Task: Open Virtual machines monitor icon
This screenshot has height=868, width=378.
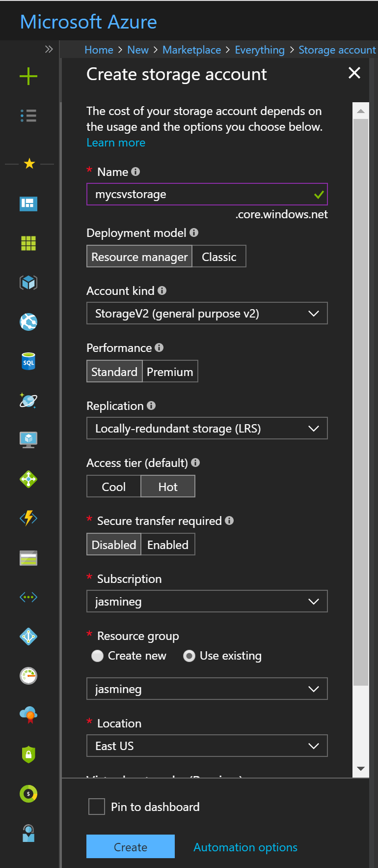Action: [x=28, y=439]
